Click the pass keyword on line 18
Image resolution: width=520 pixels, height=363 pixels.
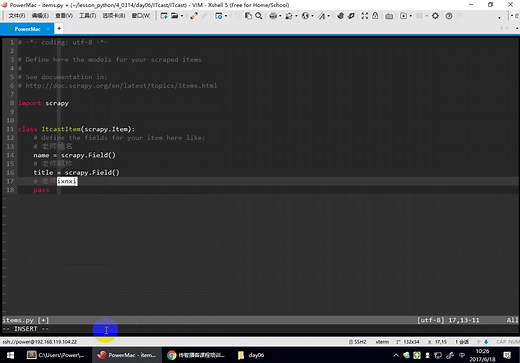tap(41, 190)
